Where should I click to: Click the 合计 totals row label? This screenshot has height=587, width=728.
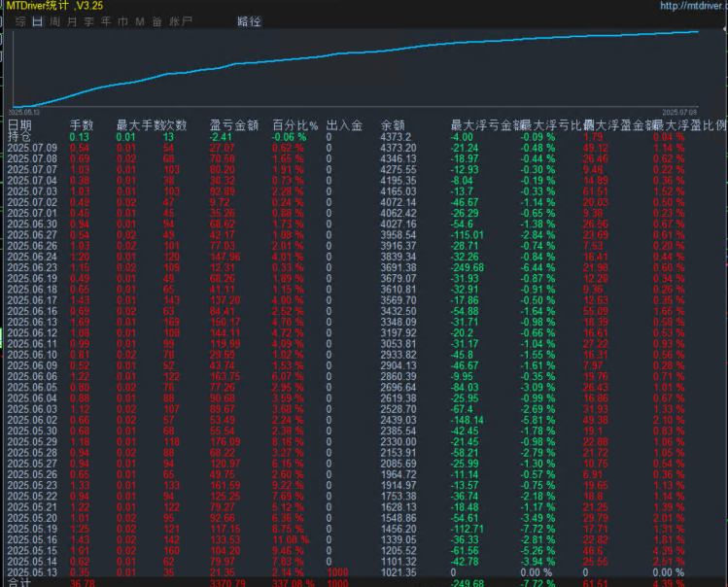coord(19,583)
